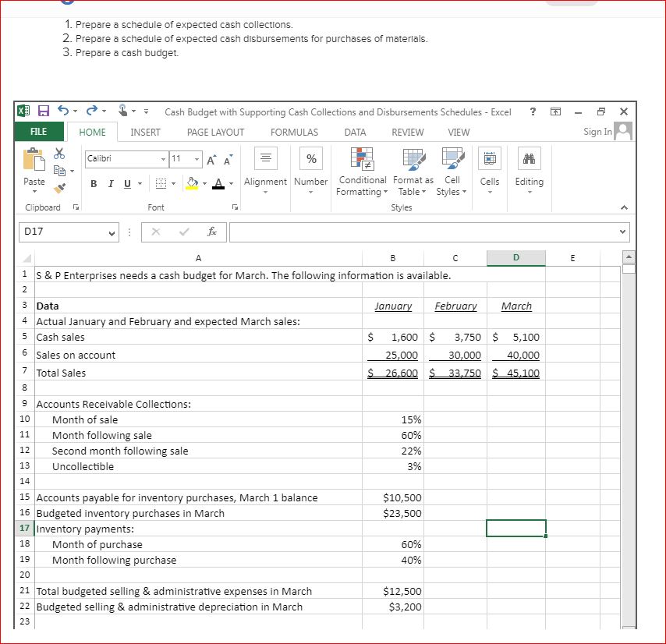The height and width of the screenshot is (644, 666).
Task: Open the Editing (Find & Select) group icon
Action: [529, 166]
